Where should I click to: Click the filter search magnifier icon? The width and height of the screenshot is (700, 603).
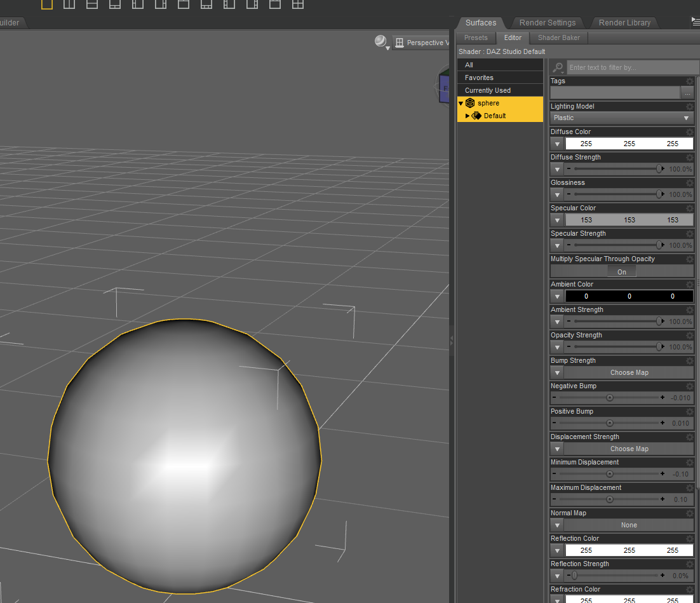tap(558, 67)
